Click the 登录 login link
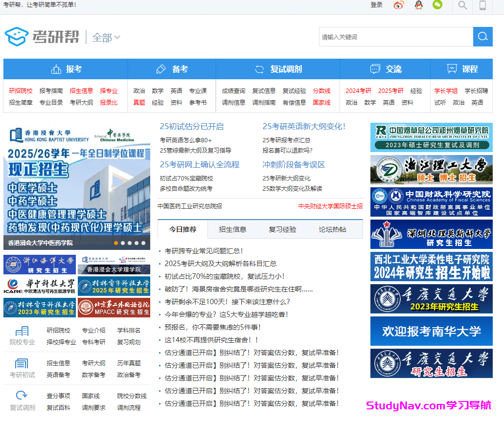 pyautogui.click(x=376, y=5)
